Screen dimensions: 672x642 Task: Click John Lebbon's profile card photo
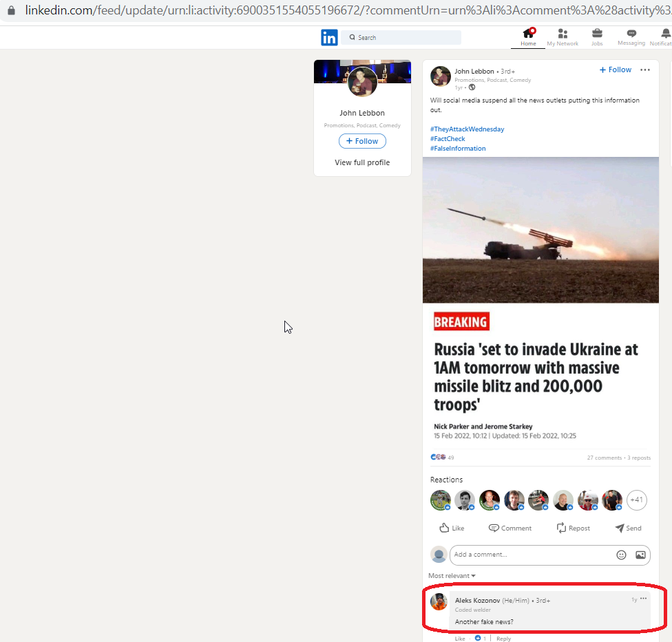click(362, 81)
